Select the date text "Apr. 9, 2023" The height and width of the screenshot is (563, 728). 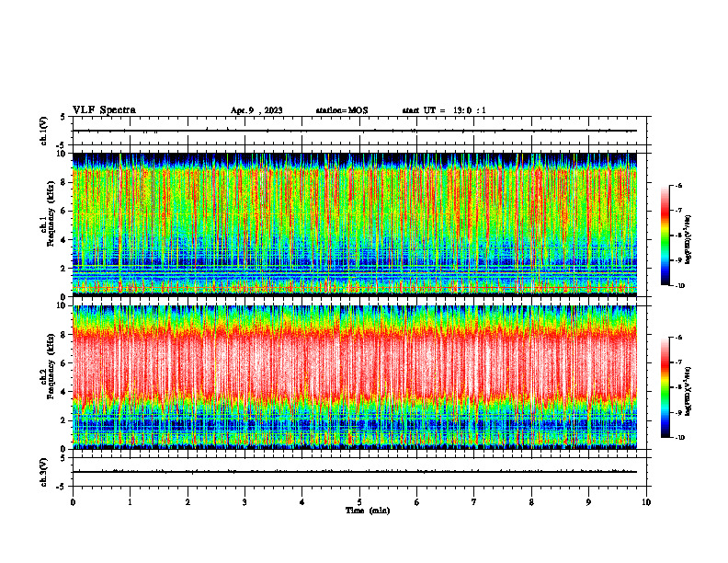[x=256, y=110]
